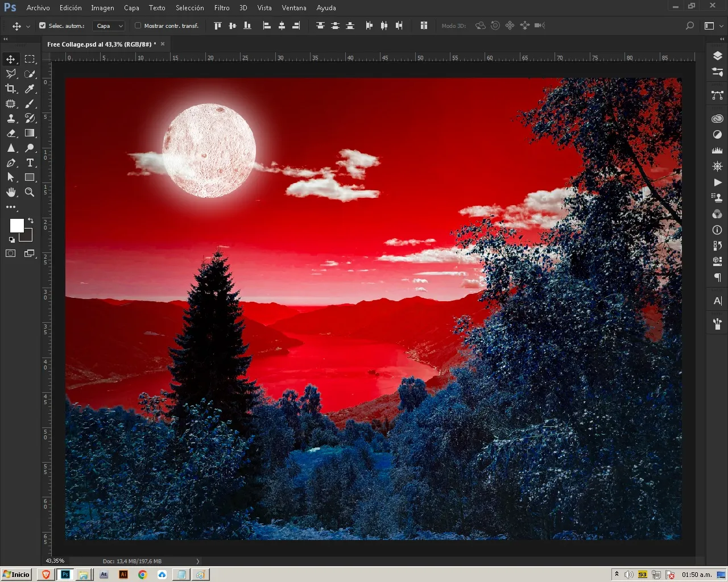Select the Free Collage.psd document tab

tap(101, 44)
